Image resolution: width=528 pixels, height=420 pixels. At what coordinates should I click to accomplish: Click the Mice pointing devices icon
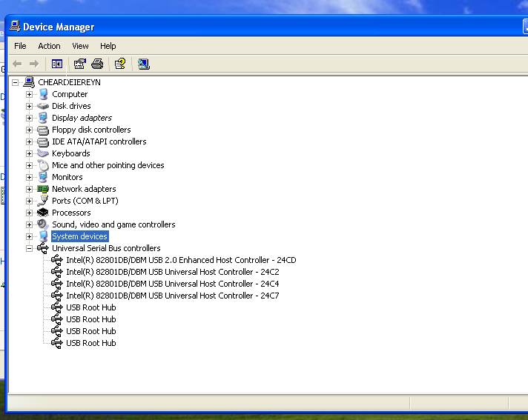pos(43,165)
